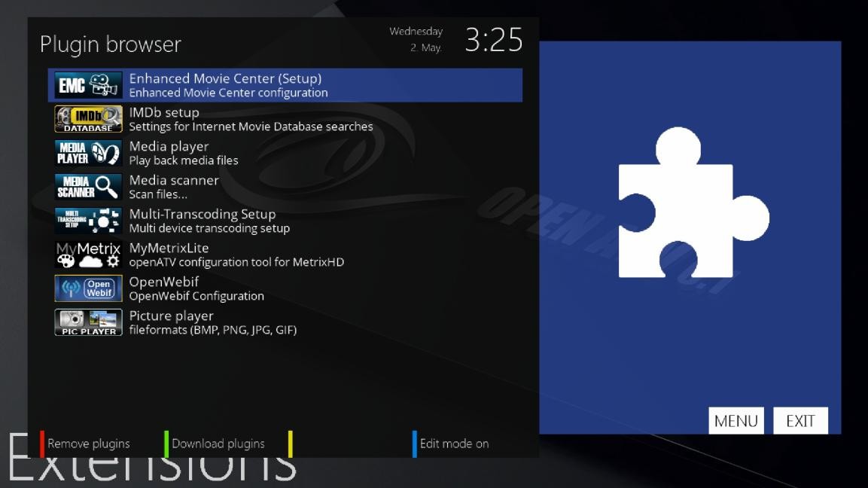Launch the Media Player plugin icon
This screenshot has height=488, width=868.
(87, 152)
